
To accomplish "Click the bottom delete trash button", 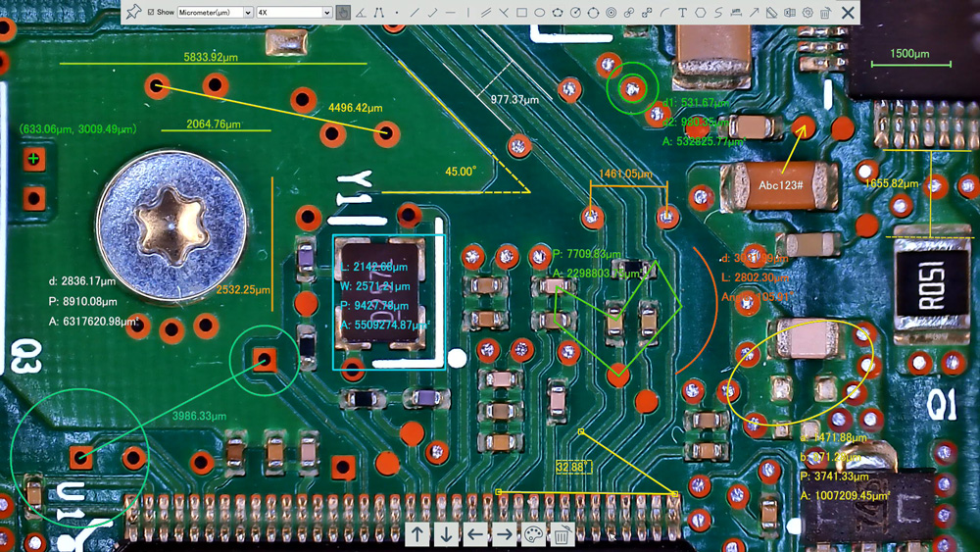I will tap(562, 534).
